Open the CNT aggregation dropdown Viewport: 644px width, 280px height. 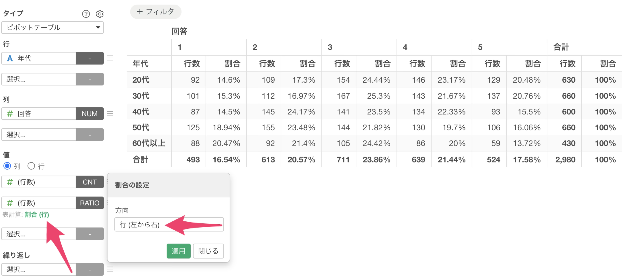coord(89,182)
